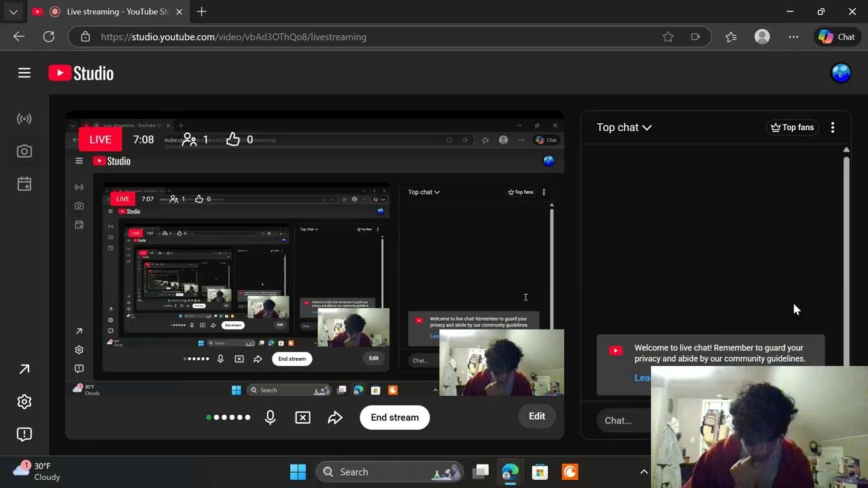The image size is (868, 488).
Task: Click the 7:08 stream timer
Action: (143, 140)
